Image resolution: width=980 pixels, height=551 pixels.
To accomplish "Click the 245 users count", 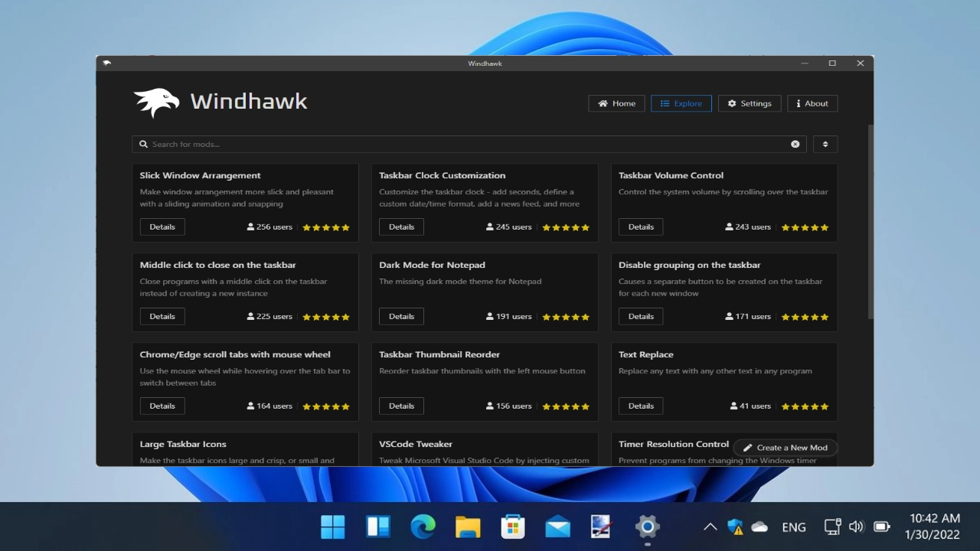I will (x=509, y=227).
